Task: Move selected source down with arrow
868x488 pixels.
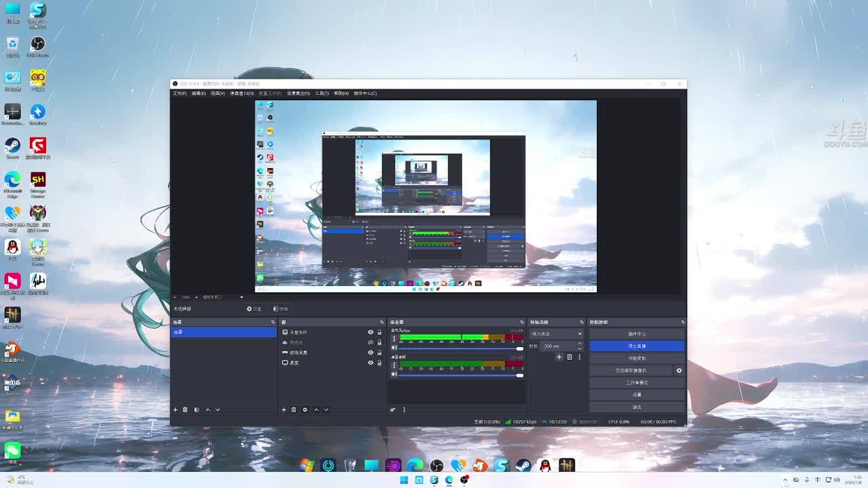Action: [x=325, y=409]
